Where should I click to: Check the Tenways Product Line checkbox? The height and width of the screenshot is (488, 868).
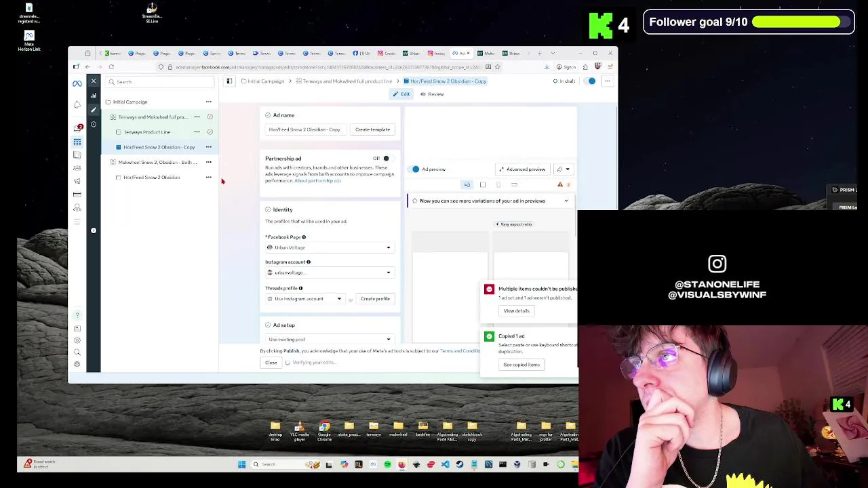coord(119,132)
